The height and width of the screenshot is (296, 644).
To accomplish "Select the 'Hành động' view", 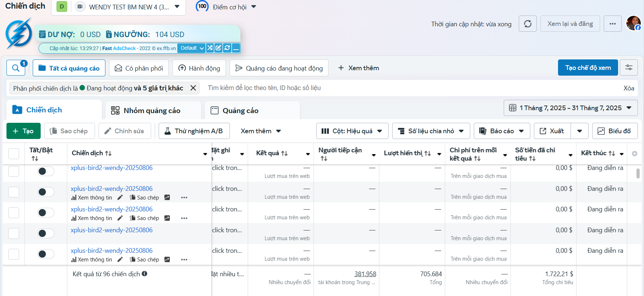I will 199,68.
